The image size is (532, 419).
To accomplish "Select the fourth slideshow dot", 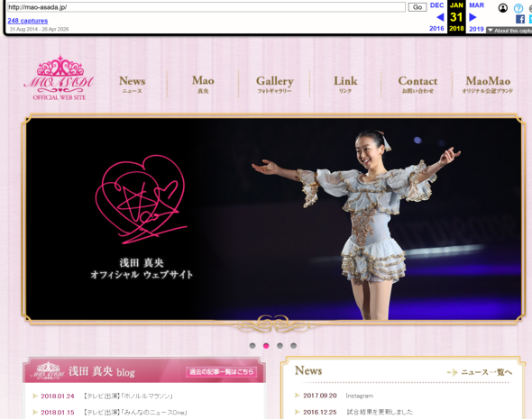I will [x=293, y=346].
